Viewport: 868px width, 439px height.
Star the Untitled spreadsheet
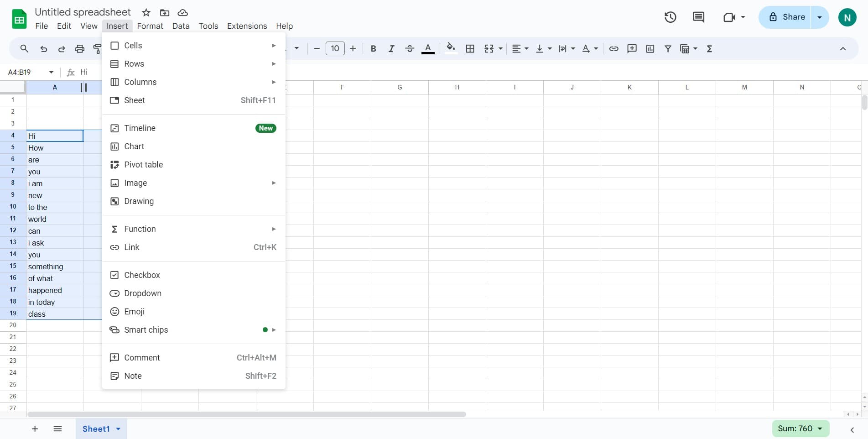click(146, 13)
